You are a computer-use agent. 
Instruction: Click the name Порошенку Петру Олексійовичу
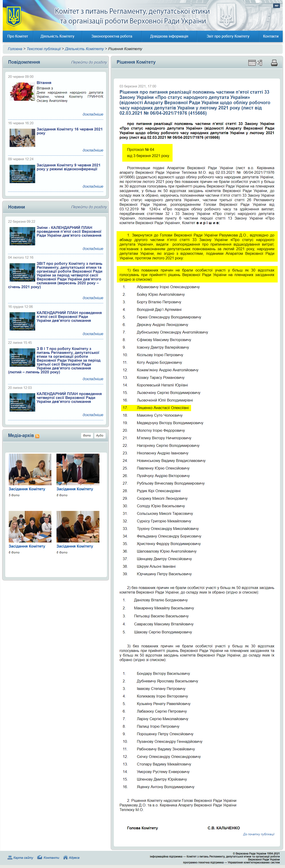pos(165,734)
